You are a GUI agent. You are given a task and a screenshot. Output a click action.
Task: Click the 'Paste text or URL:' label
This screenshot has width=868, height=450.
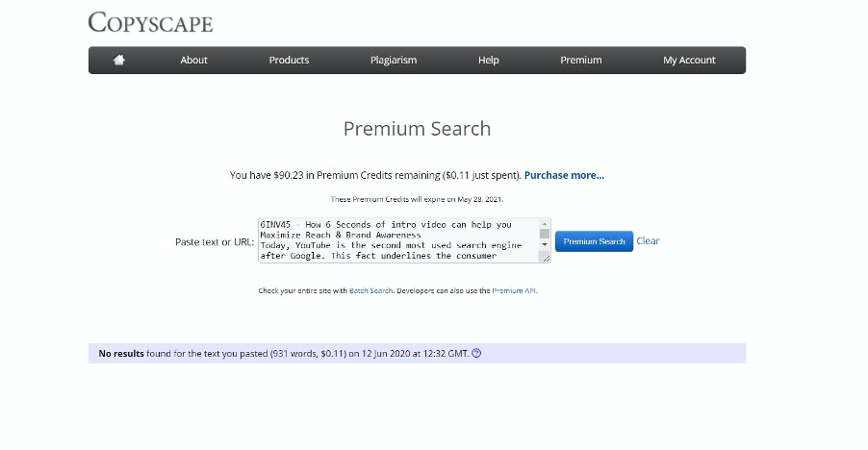pyautogui.click(x=215, y=242)
